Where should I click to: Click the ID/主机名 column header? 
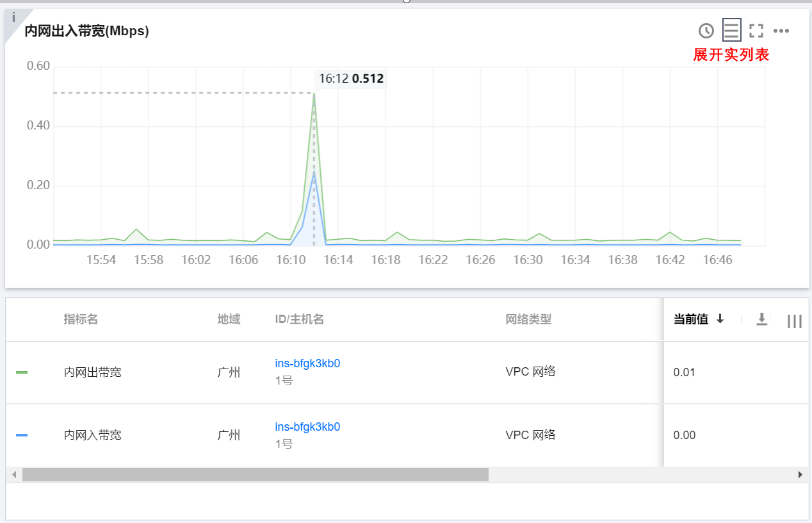click(300, 319)
